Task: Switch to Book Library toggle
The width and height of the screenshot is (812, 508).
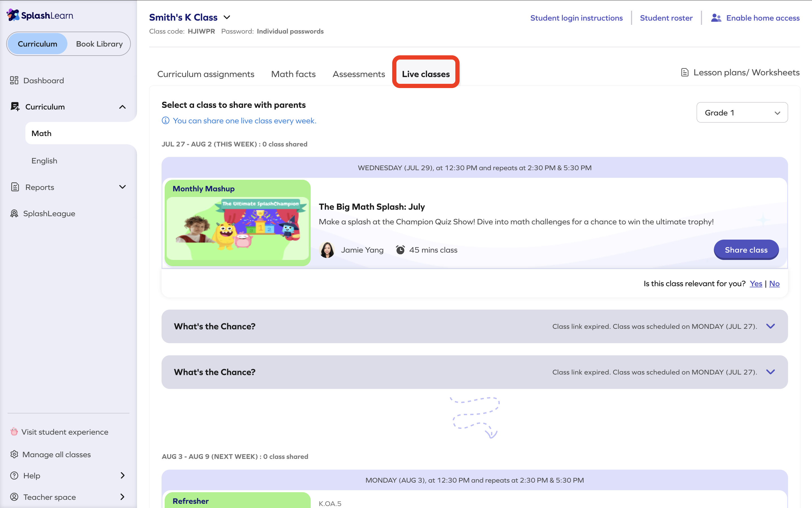Action: coord(99,44)
